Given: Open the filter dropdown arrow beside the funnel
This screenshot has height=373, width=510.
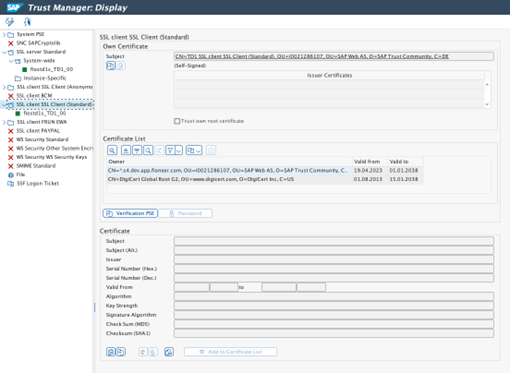Looking at the screenshot, I should 179,151.
